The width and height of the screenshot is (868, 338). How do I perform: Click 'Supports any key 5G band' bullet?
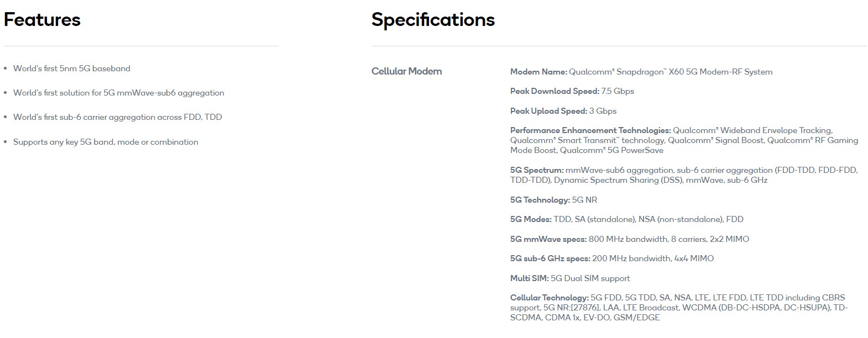pyautogui.click(x=106, y=142)
